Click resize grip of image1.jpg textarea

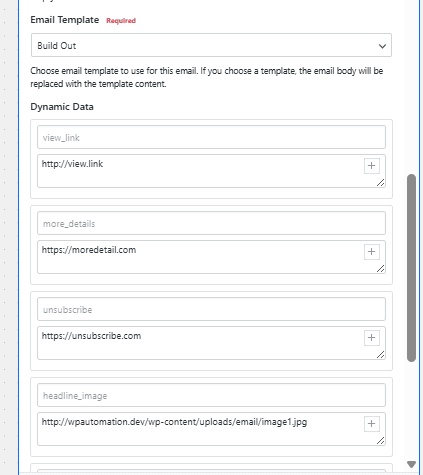[x=380, y=440]
